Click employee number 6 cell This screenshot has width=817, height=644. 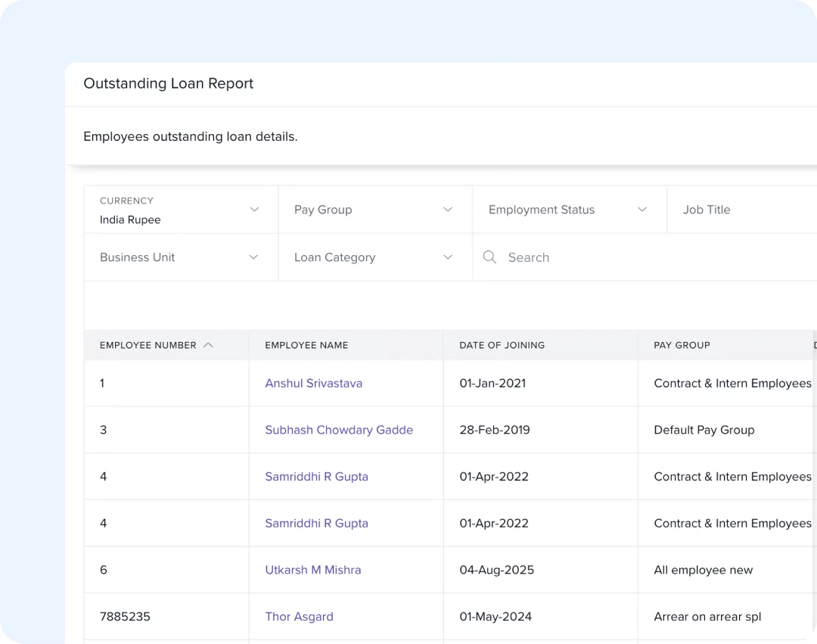(x=166, y=570)
